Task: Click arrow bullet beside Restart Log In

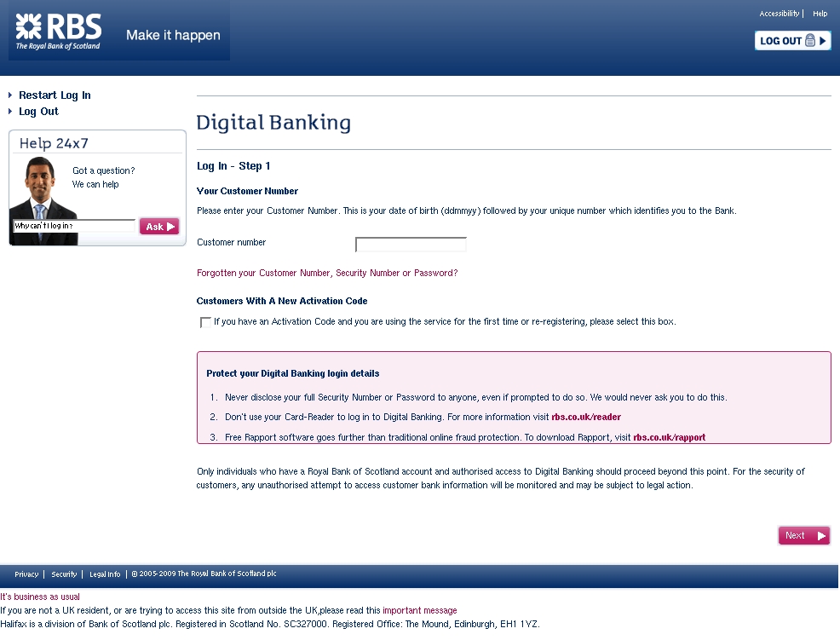Action: point(10,95)
